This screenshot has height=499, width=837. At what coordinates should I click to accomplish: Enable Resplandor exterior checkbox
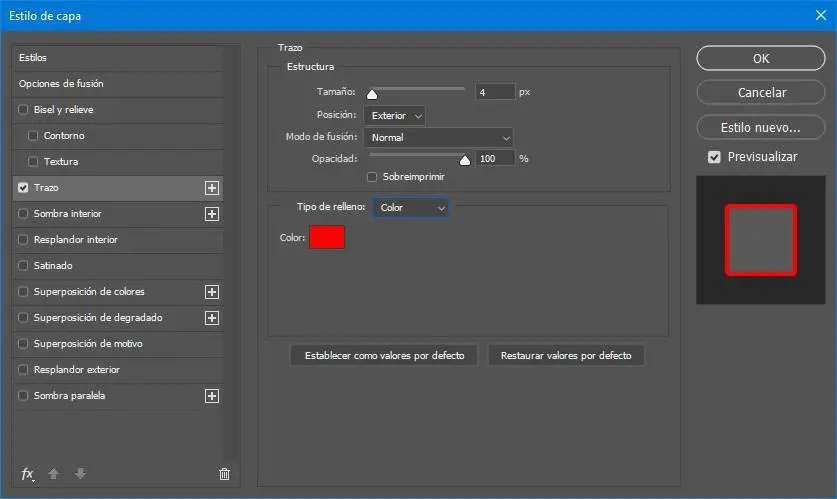(x=23, y=369)
